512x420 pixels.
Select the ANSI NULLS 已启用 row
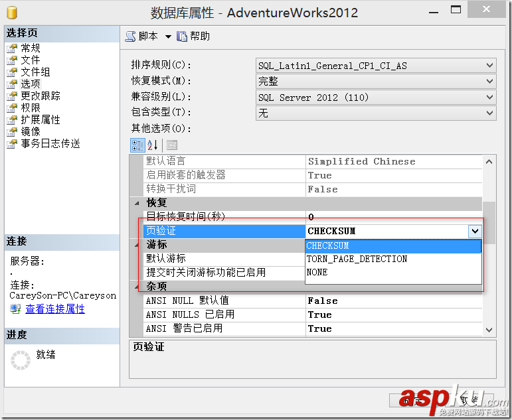point(313,315)
